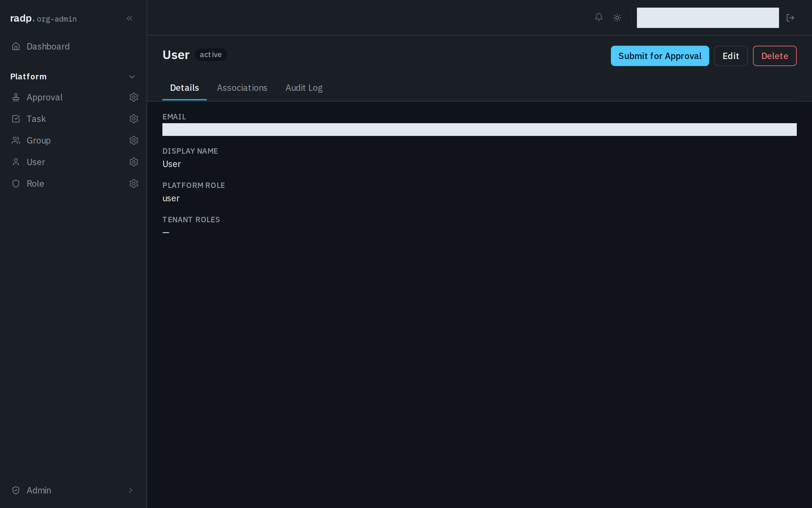Viewport: 812px width, 508px height.
Task: Click the platform role value user
Action: [x=171, y=198]
